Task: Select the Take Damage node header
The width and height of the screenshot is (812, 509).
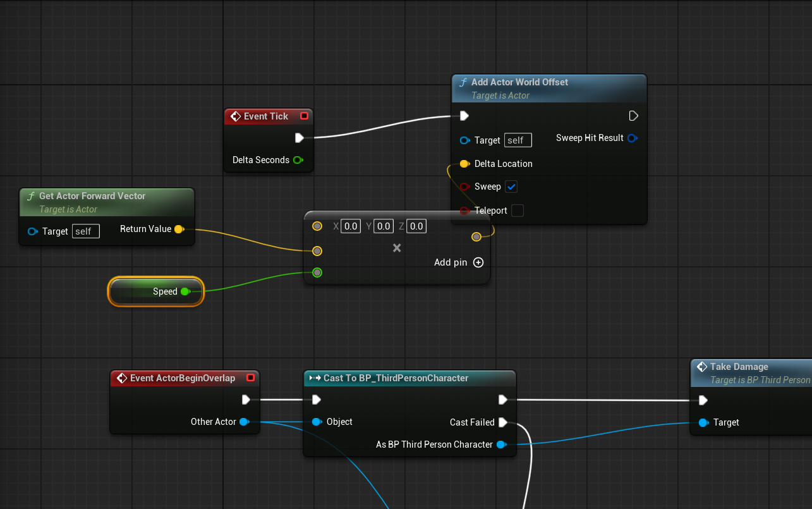Action: tap(751, 372)
